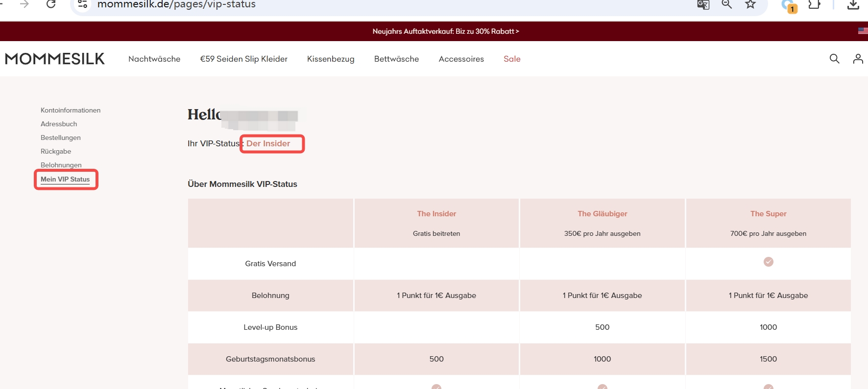The width and height of the screenshot is (868, 389).
Task: Open the browser extensions puzzle icon
Action: tap(814, 4)
